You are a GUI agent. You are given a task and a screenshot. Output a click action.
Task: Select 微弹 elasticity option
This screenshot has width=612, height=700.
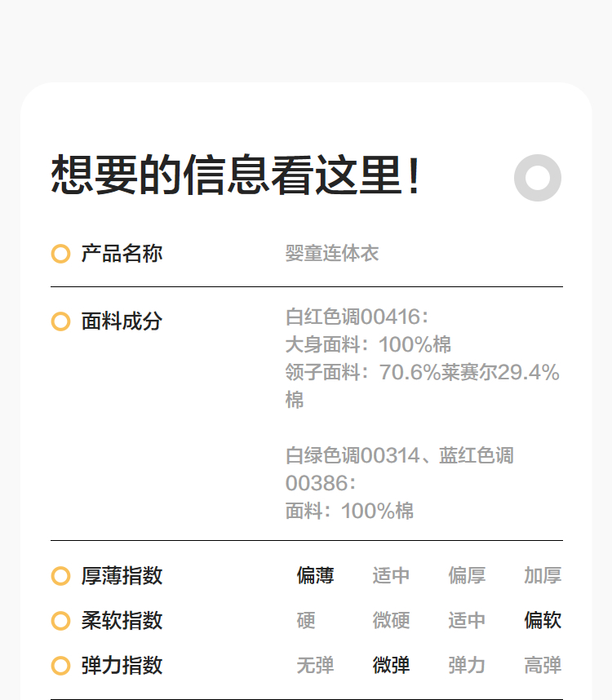click(391, 666)
